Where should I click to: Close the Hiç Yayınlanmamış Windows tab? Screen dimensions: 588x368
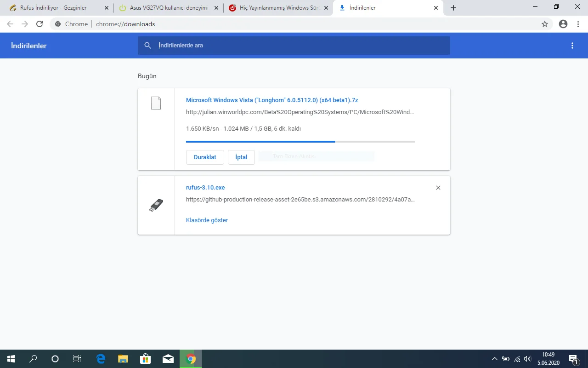point(326,8)
